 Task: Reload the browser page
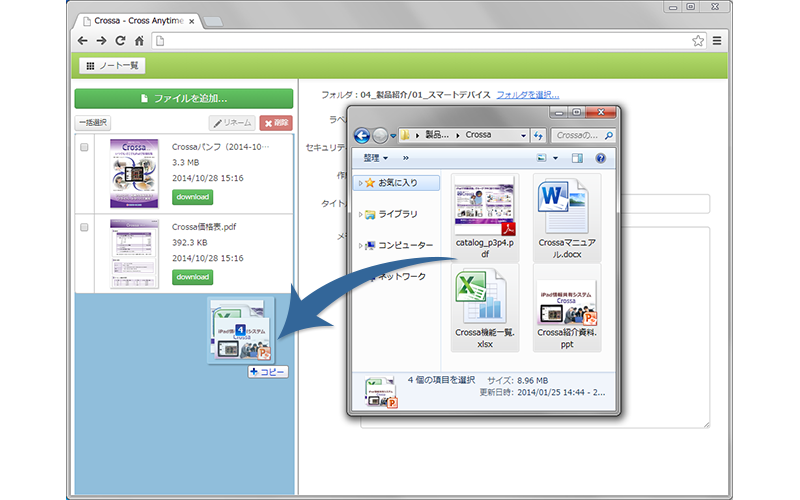click(120, 41)
